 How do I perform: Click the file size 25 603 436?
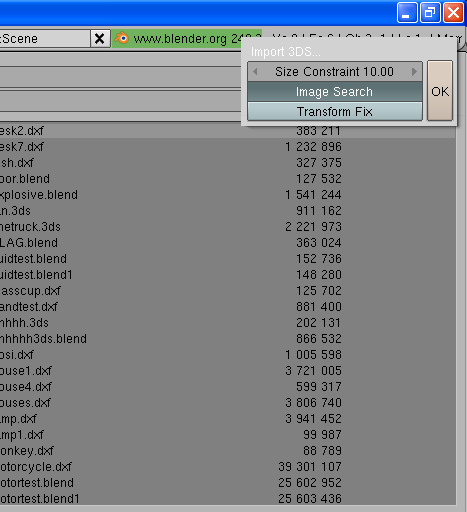pos(310,499)
